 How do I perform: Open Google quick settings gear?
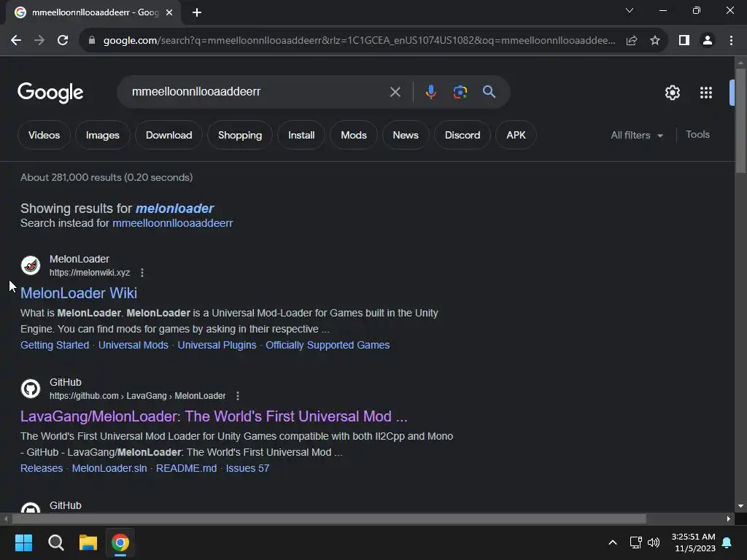(x=672, y=93)
